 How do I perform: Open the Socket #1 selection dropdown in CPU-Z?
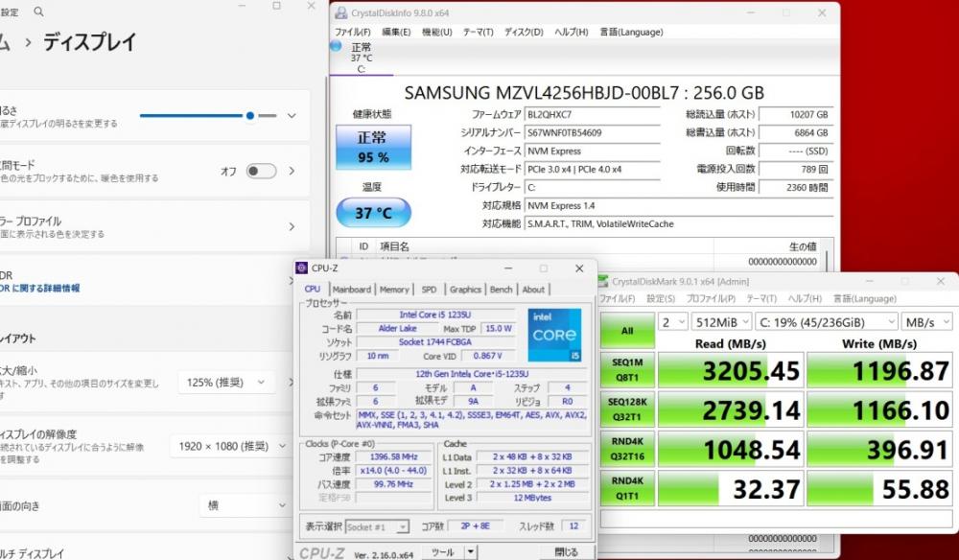[x=377, y=526]
